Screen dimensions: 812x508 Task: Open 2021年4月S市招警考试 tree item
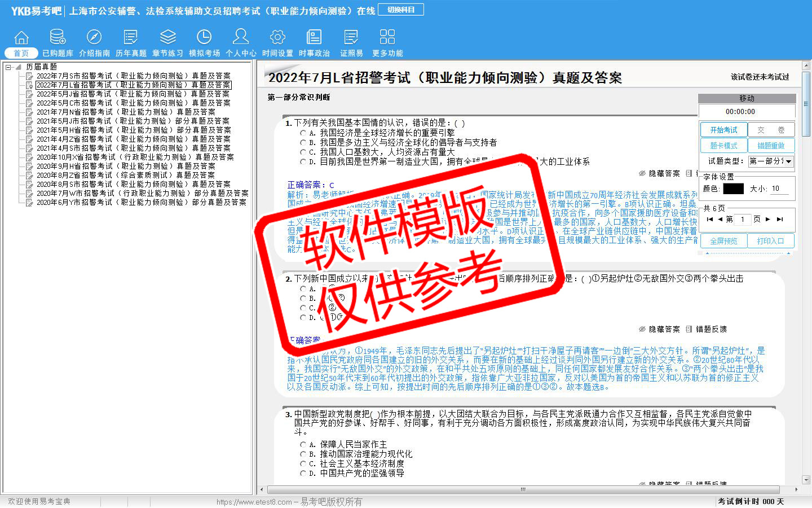coord(134,148)
